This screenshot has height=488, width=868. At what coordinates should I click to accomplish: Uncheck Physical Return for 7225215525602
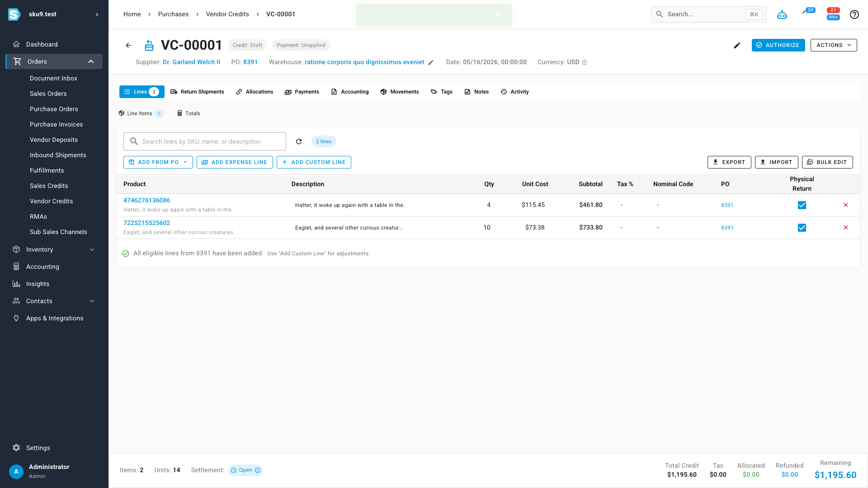coord(802,228)
